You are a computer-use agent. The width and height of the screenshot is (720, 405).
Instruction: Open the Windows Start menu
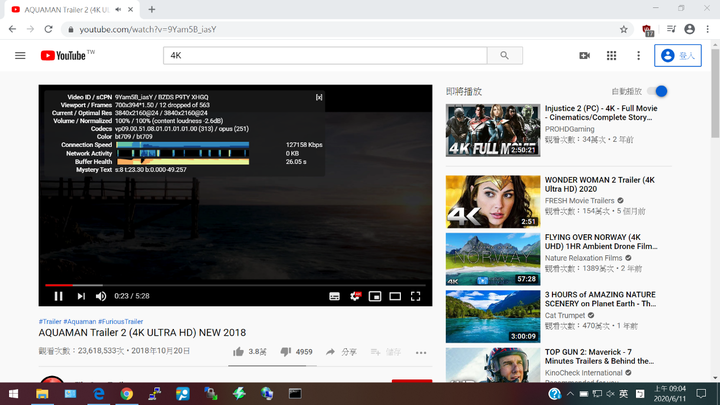click(x=13, y=394)
